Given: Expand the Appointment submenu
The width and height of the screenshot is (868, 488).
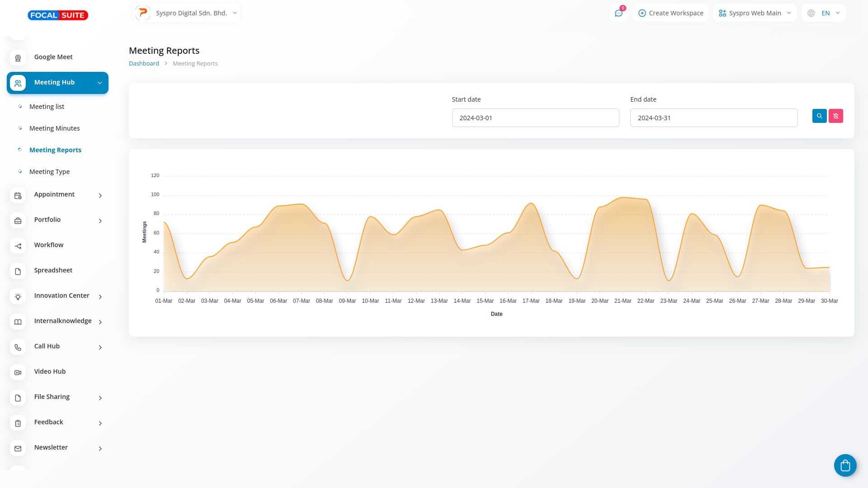Looking at the screenshot, I should 100,195.
